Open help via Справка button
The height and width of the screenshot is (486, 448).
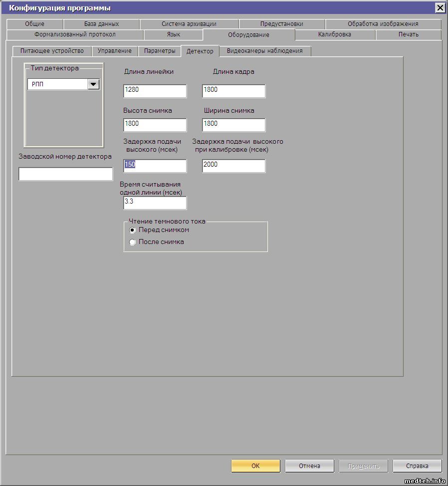(417, 466)
